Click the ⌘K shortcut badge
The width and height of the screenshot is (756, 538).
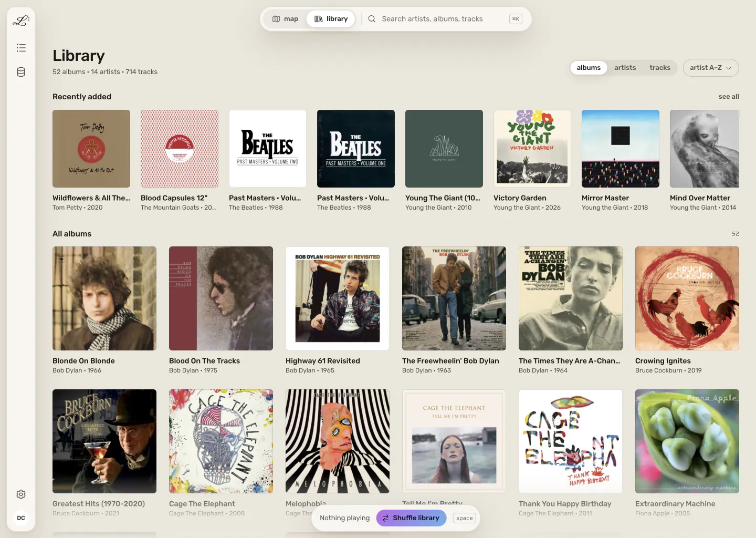click(516, 19)
